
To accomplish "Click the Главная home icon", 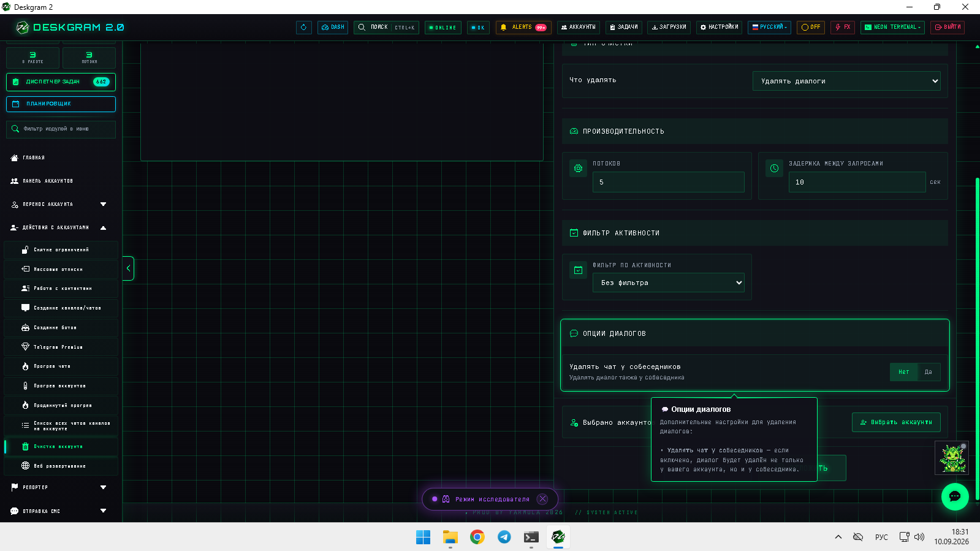I will pos(15,158).
